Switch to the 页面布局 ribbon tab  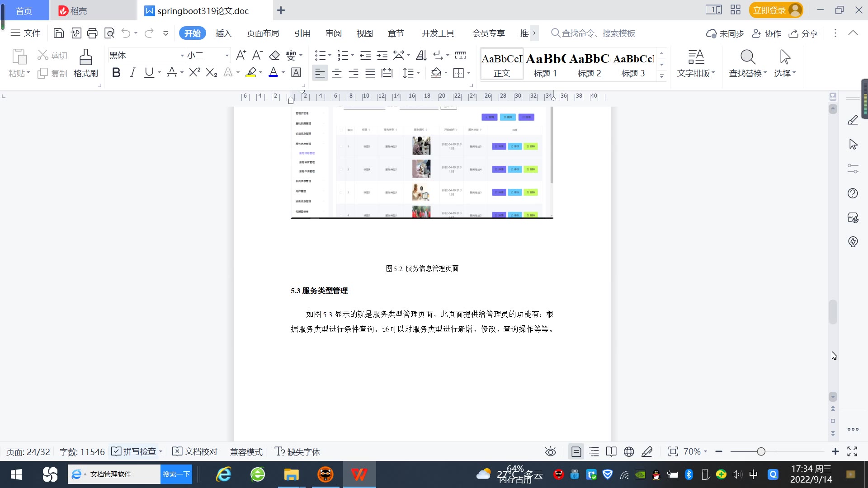pyautogui.click(x=263, y=33)
